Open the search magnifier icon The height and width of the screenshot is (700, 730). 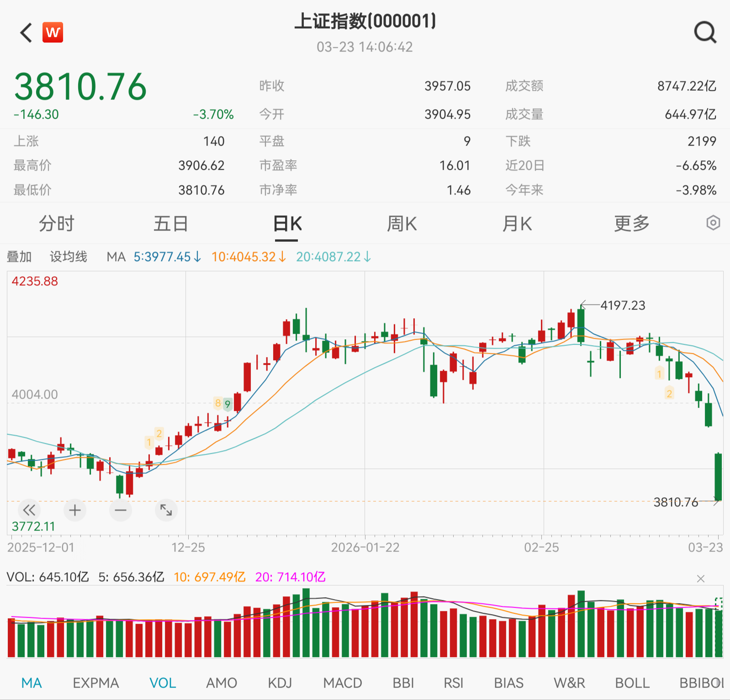pos(705,32)
